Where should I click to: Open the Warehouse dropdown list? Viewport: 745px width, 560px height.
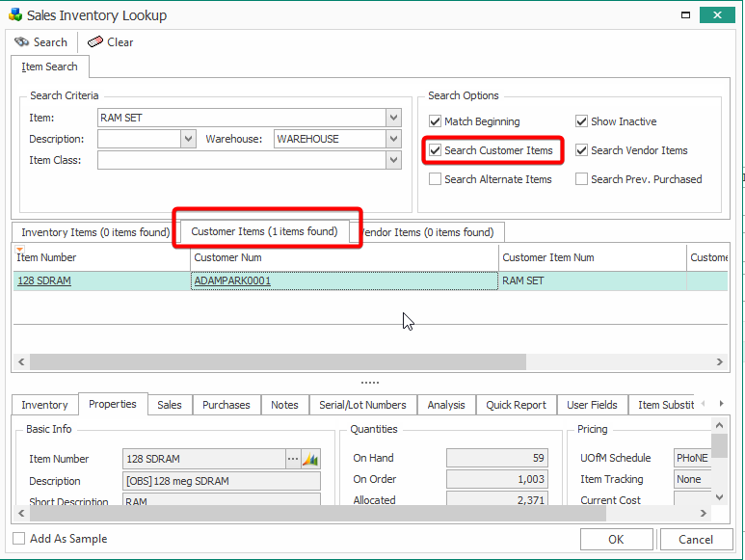tap(393, 139)
